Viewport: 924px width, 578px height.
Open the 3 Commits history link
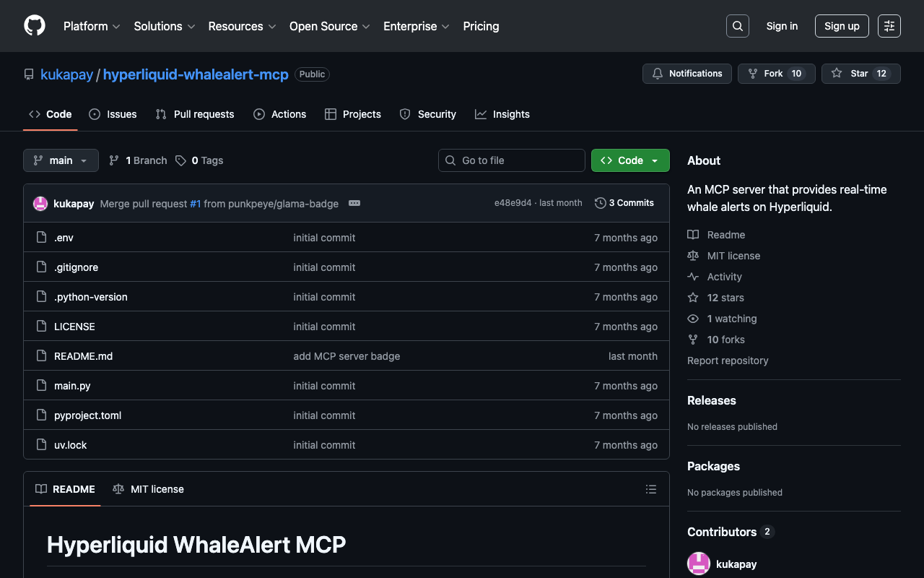click(624, 203)
